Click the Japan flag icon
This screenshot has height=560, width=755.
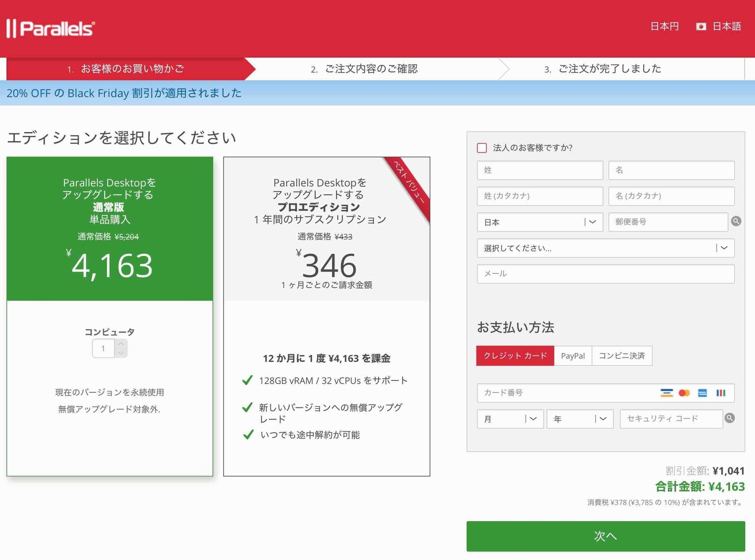coord(701,26)
